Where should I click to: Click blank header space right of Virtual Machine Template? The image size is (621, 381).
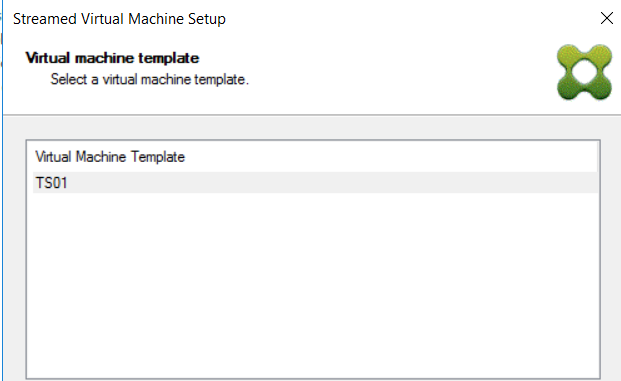coord(392,157)
